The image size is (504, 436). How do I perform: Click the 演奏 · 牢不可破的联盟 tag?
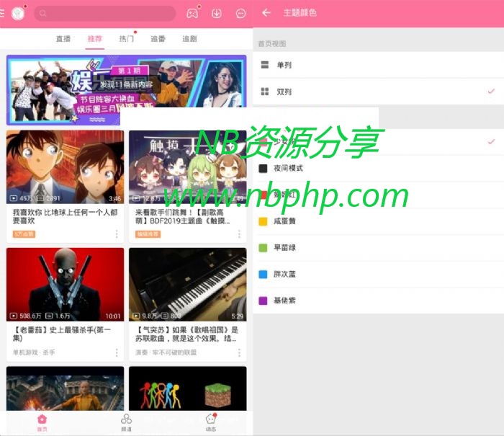pyautogui.click(x=166, y=352)
